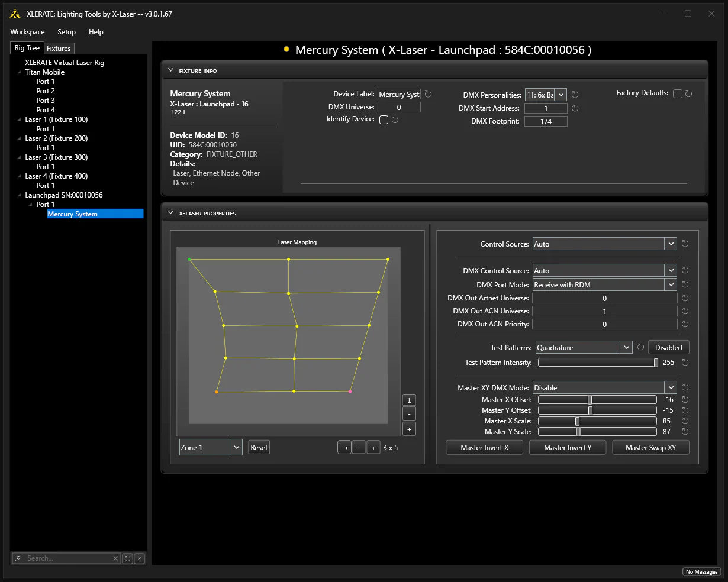Screen dimensions: 728x582
Task: Open the Test Patterns dropdown
Action: [627, 348]
